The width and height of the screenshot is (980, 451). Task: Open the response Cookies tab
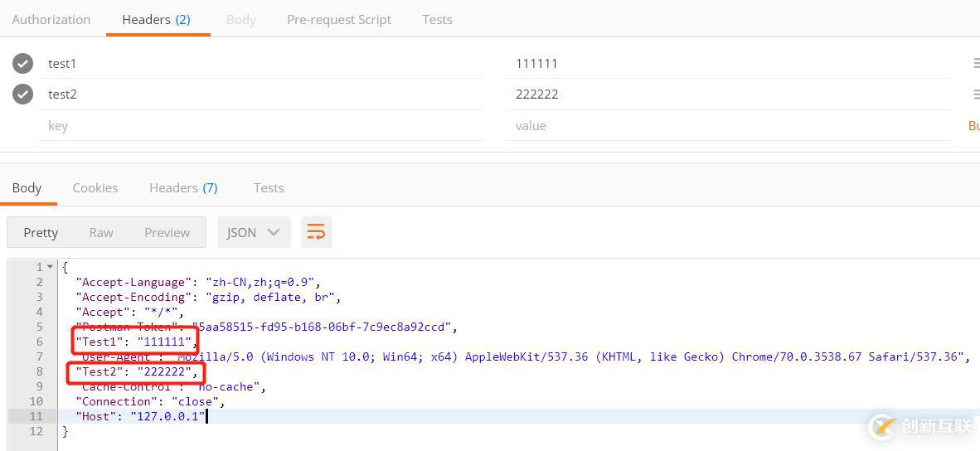95,188
